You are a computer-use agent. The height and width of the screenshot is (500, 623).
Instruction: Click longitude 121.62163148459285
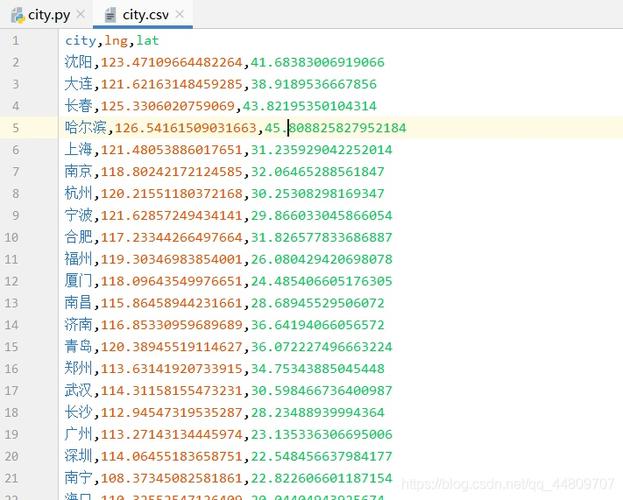tap(172, 84)
